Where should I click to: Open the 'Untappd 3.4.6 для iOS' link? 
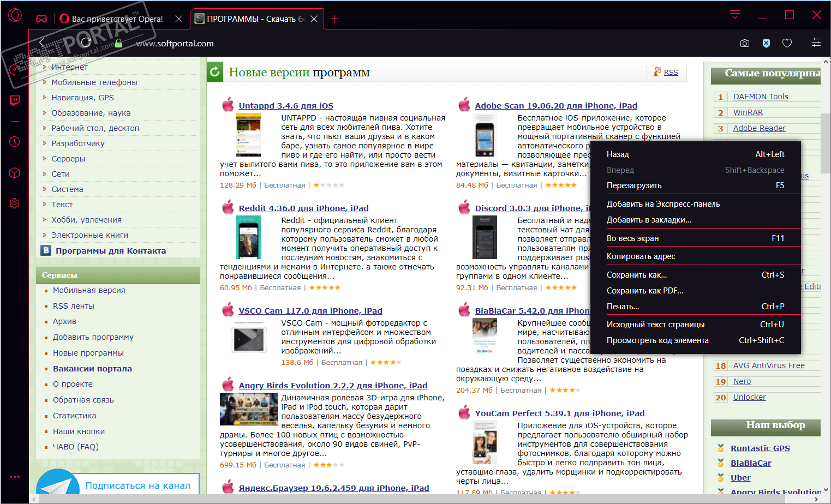(x=286, y=106)
